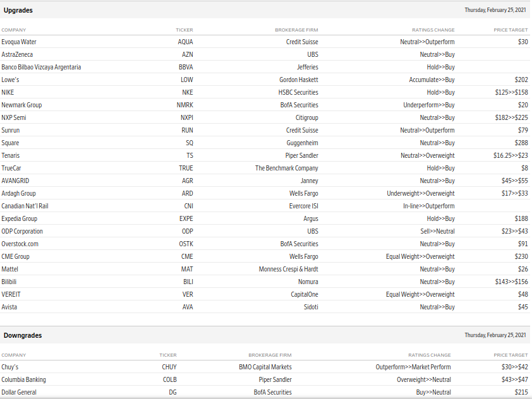
Task: Click the NKE ticker
Action: [x=187, y=92]
